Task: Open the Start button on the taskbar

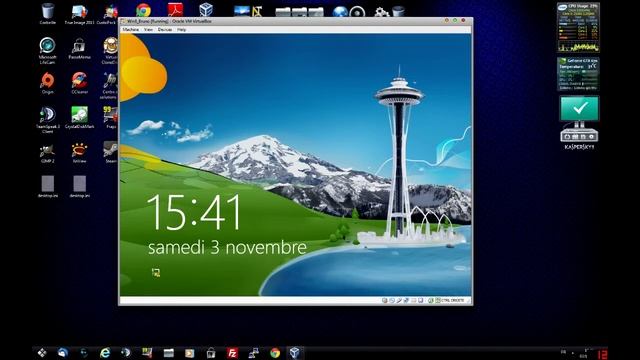Action: coord(42,353)
